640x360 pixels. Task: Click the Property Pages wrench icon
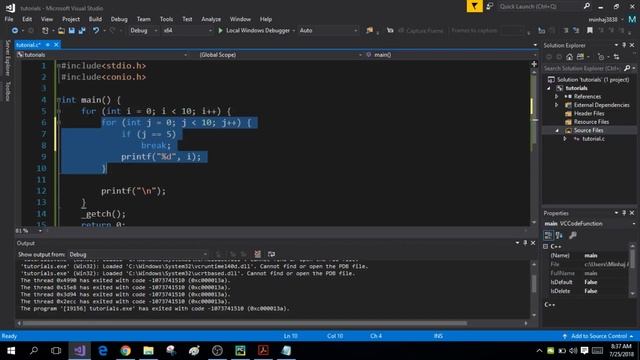573,235
